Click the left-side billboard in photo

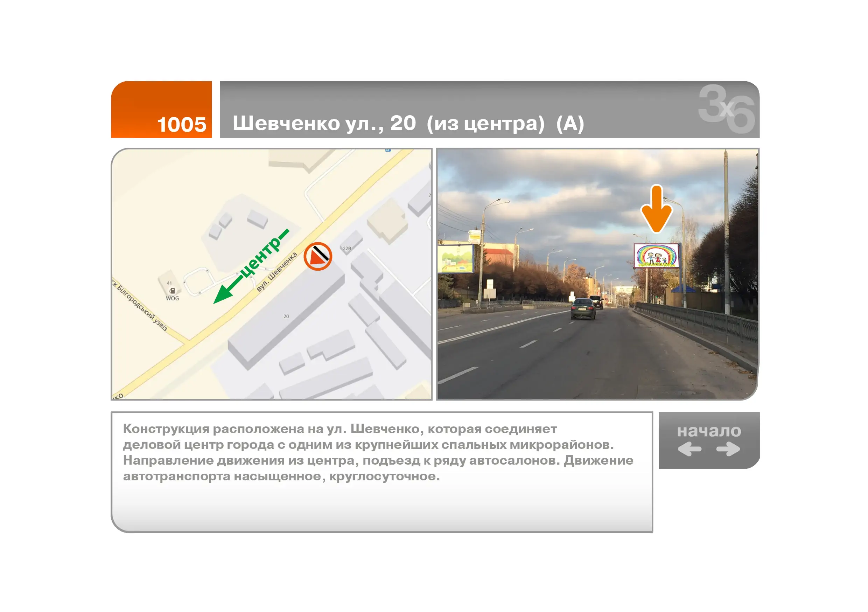[x=456, y=259]
